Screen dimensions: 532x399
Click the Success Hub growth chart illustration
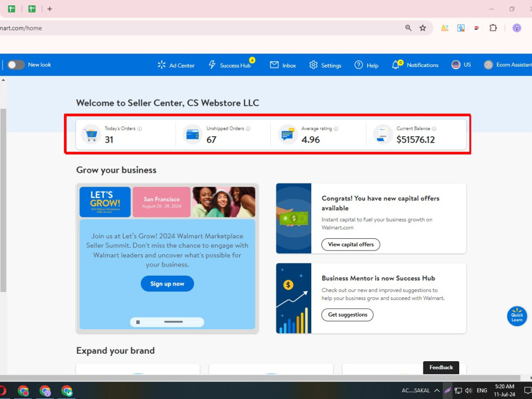point(294,298)
